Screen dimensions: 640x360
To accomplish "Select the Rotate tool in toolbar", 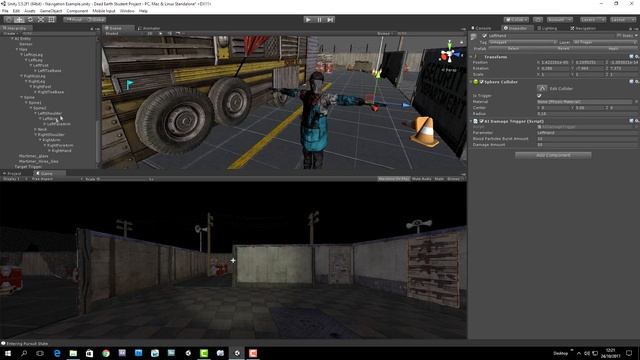I will click(x=30, y=19).
